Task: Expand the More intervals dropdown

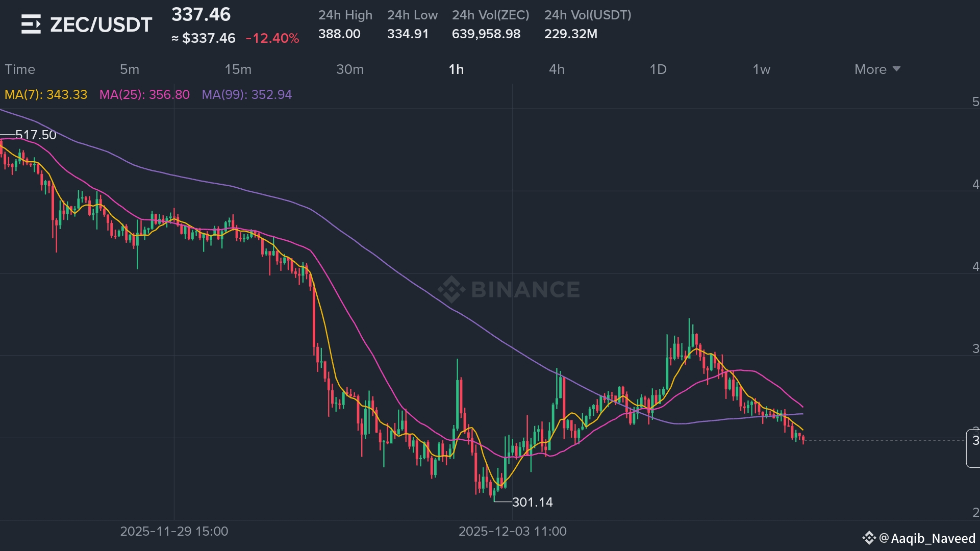Action: 877,69
